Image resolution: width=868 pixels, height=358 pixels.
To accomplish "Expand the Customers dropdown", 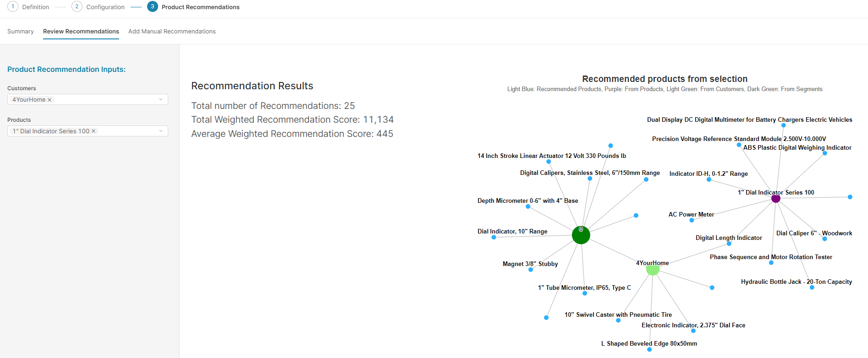I will (x=161, y=99).
